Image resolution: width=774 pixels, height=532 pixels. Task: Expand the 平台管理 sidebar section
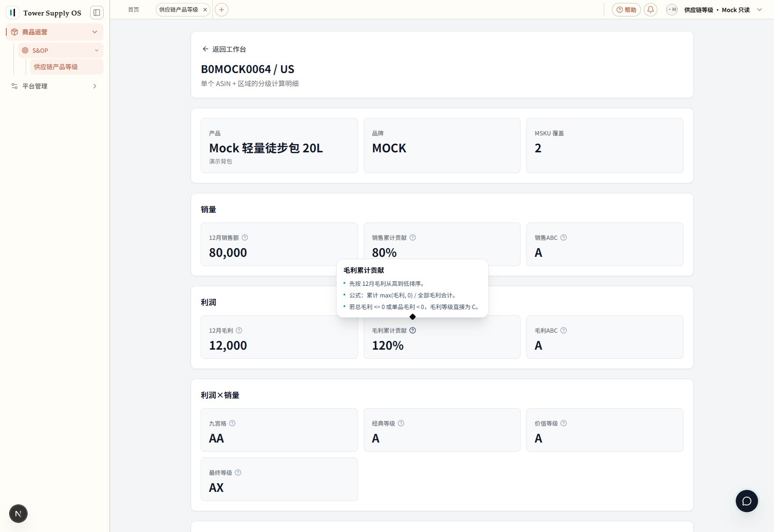point(95,86)
